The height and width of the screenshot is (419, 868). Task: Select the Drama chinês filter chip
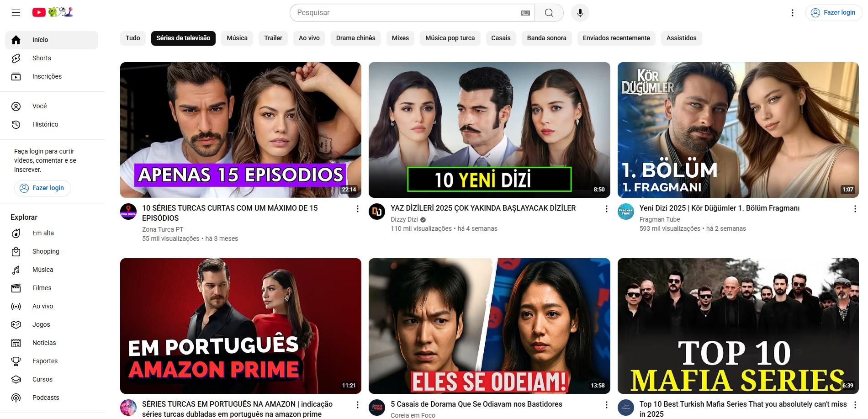pyautogui.click(x=355, y=38)
